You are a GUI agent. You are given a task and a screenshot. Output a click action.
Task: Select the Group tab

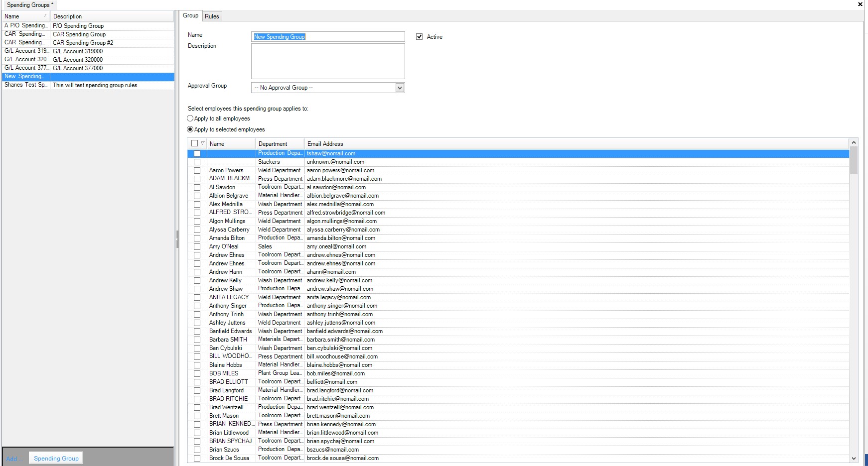coord(190,16)
